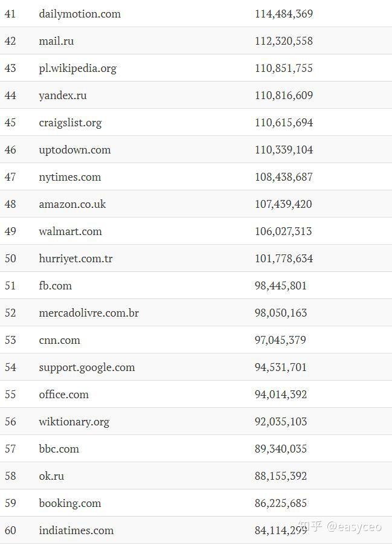Select the mail.ru row text
392x545 pixels.
click(56, 41)
